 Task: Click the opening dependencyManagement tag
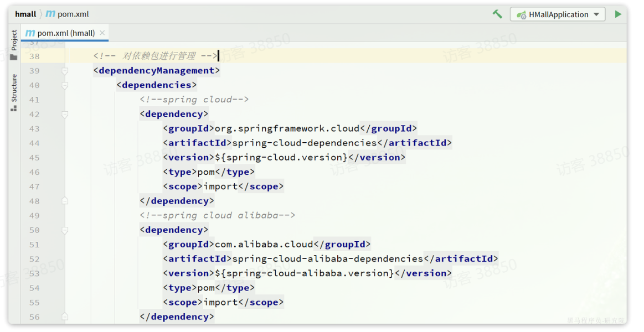point(157,71)
